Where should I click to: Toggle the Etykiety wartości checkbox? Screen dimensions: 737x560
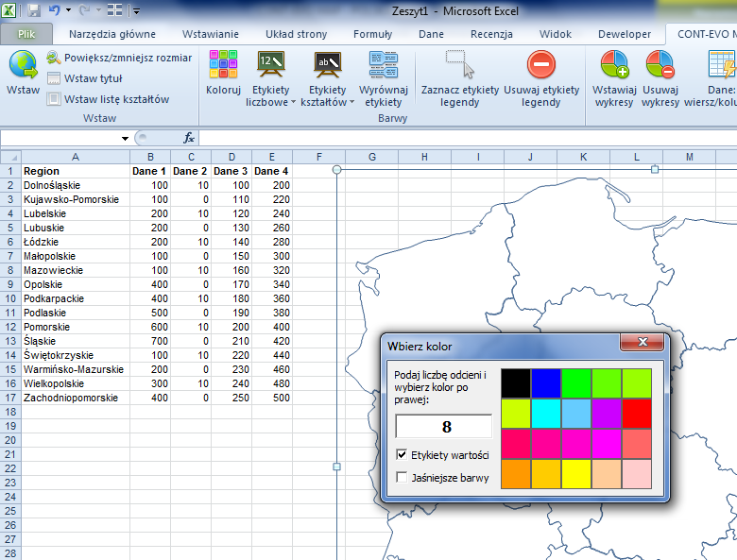point(402,455)
